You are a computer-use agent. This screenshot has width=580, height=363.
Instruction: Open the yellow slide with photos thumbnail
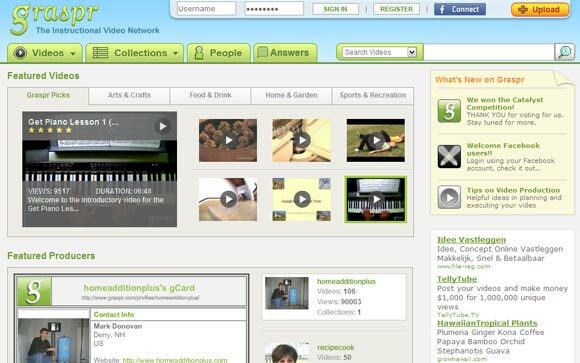click(301, 199)
